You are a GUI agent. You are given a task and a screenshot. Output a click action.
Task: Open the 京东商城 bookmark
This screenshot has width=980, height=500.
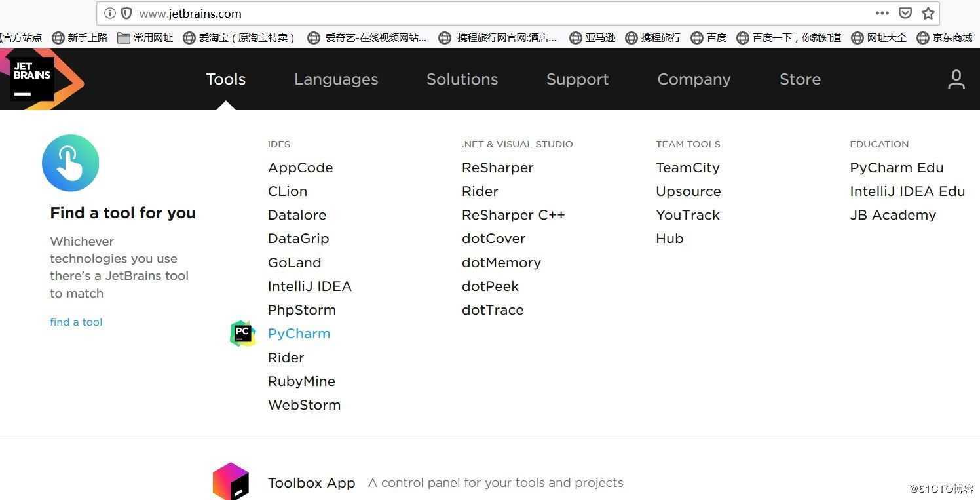(x=944, y=38)
